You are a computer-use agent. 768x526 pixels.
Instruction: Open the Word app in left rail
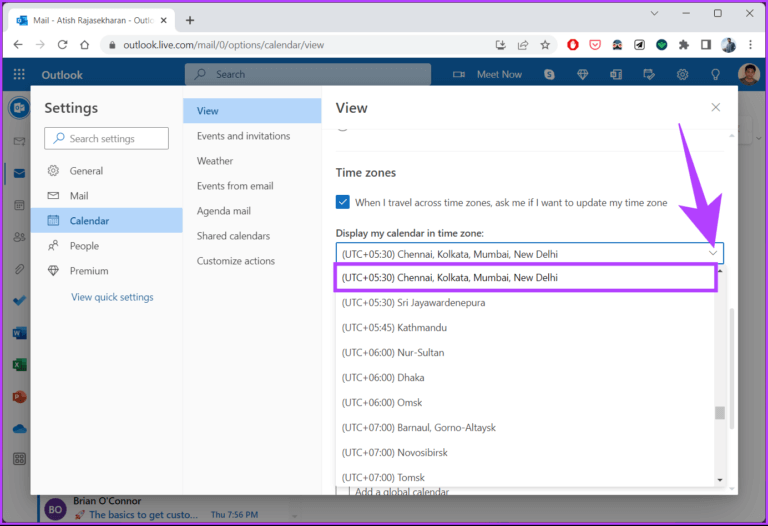pyautogui.click(x=19, y=334)
